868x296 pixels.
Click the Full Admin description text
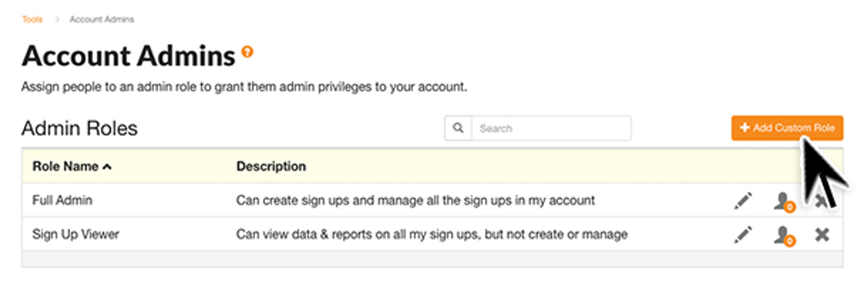click(415, 200)
